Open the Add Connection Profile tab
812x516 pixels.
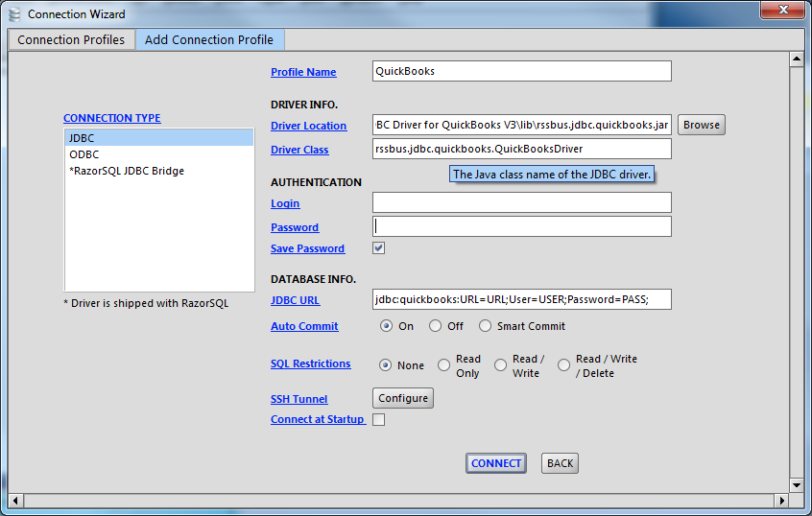click(x=209, y=40)
